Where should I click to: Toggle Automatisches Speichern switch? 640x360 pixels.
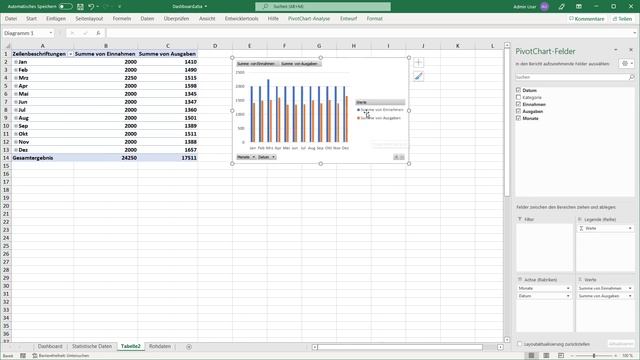[65, 7]
